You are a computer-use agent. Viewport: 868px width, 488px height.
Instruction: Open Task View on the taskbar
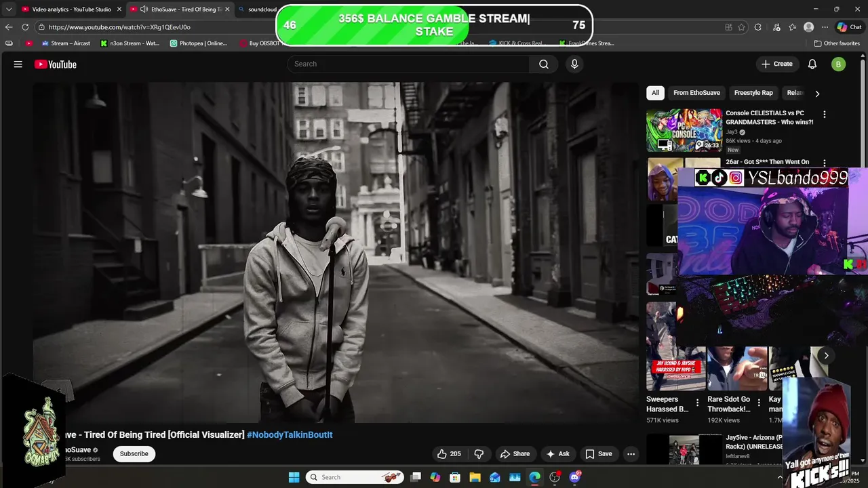coord(416,477)
